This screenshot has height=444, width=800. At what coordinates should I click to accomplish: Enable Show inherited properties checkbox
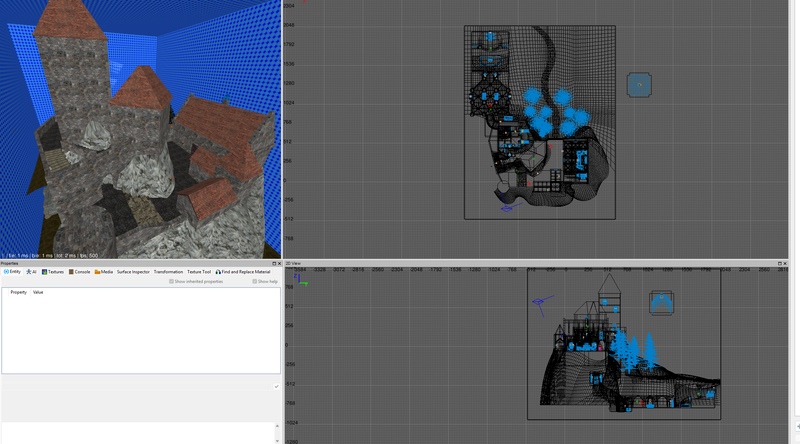[171, 282]
